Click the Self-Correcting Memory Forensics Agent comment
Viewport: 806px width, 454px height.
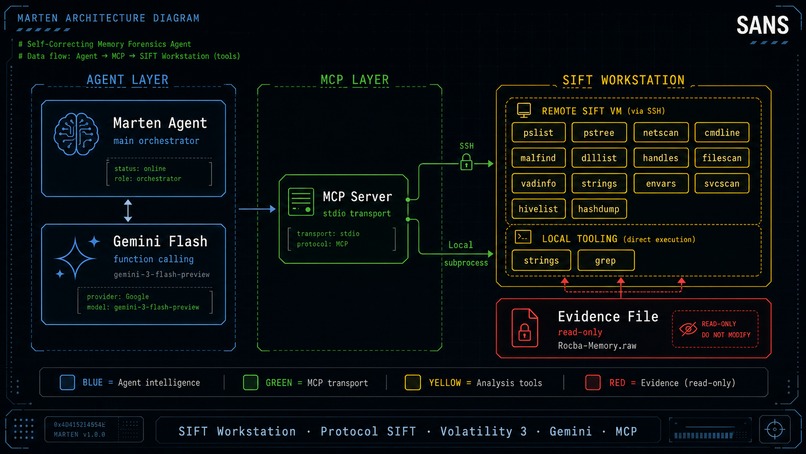click(104, 44)
